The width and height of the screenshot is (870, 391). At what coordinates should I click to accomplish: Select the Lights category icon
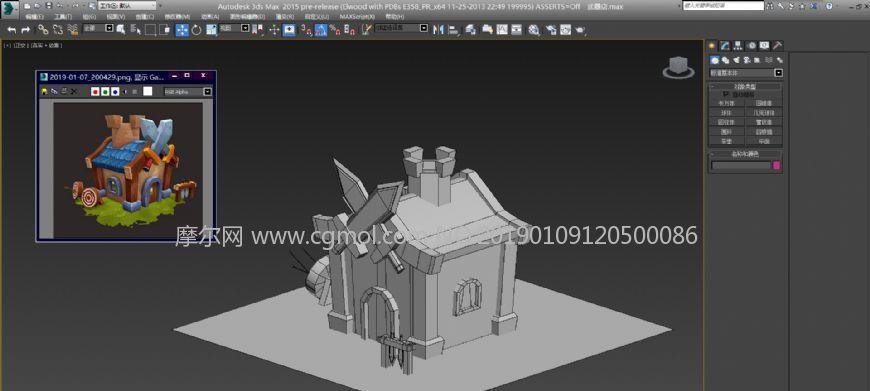point(736,60)
